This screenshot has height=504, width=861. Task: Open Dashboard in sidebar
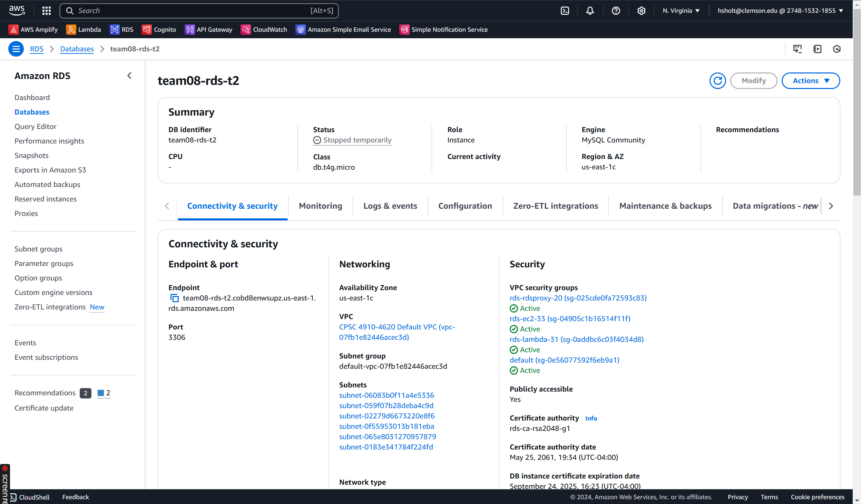pos(32,98)
